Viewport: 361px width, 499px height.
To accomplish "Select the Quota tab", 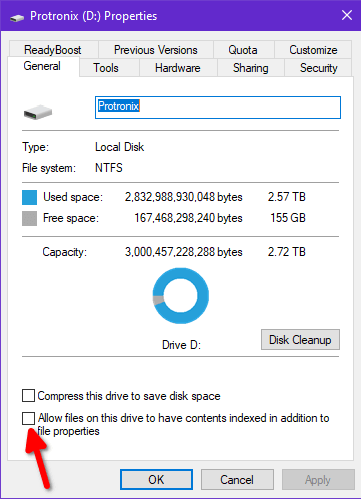I will pyautogui.click(x=243, y=50).
